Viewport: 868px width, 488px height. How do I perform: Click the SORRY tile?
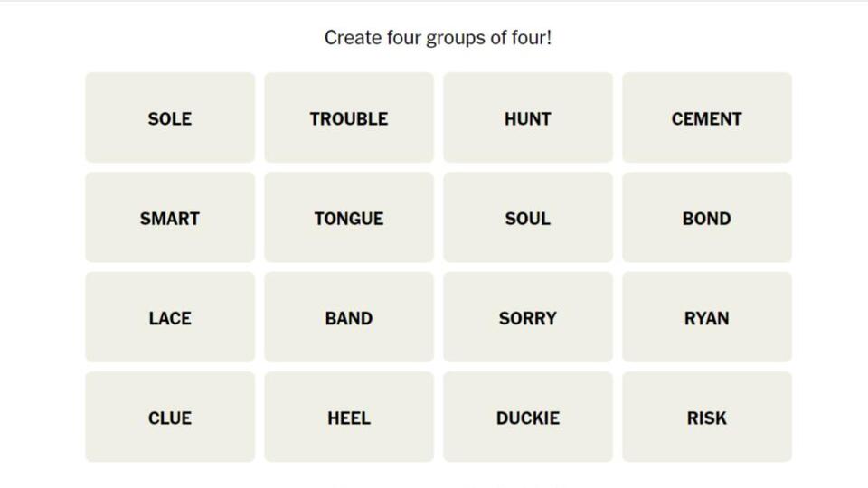pos(527,318)
